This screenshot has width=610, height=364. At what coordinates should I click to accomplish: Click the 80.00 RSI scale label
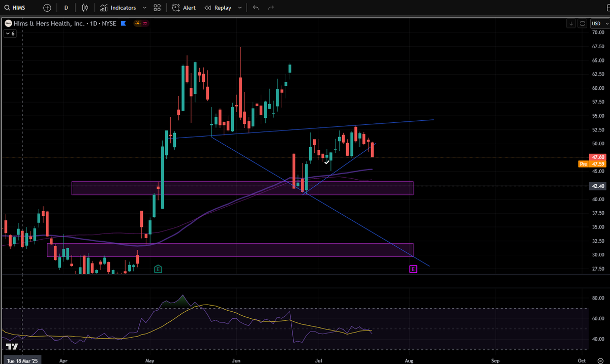click(598, 298)
